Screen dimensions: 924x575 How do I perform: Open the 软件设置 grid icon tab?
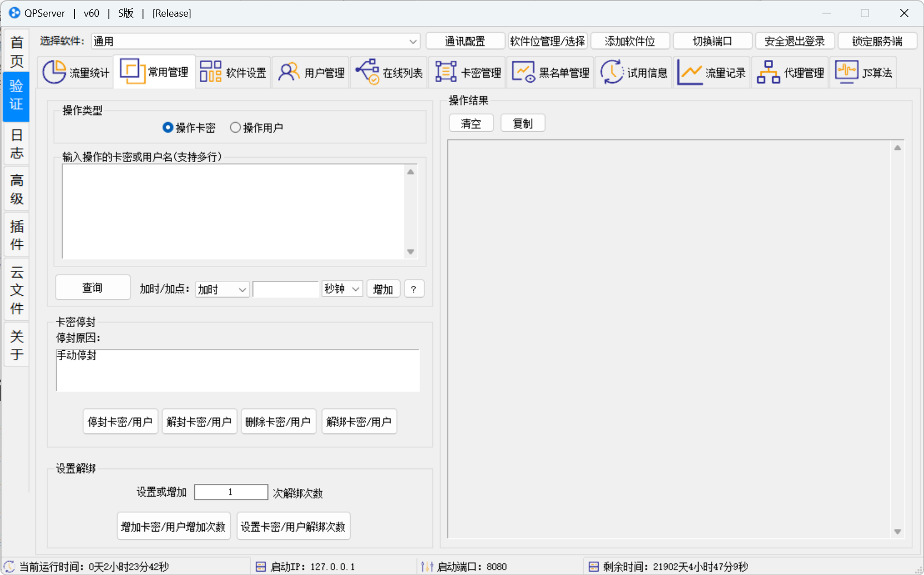click(x=233, y=73)
